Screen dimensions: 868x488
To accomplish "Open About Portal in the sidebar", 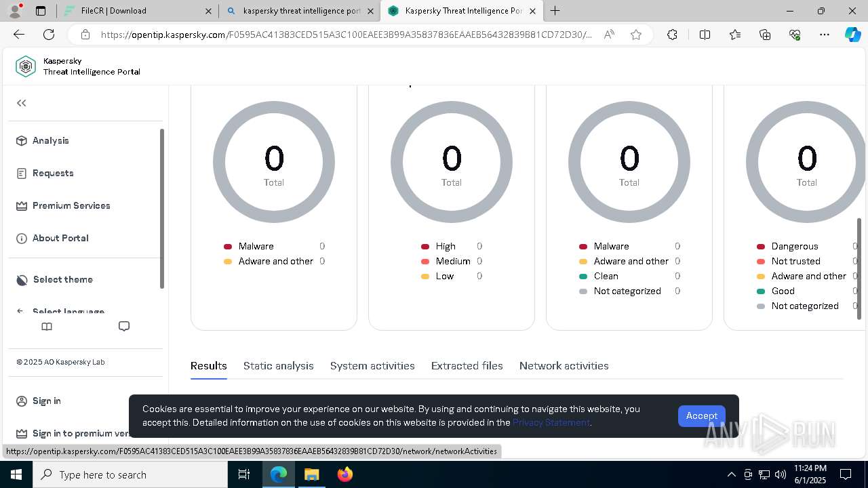I will 52,238.
